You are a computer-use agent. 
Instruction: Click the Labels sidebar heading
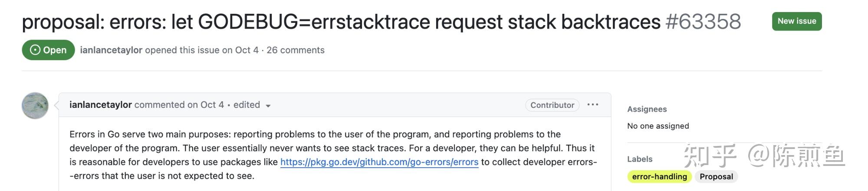coord(640,159)
